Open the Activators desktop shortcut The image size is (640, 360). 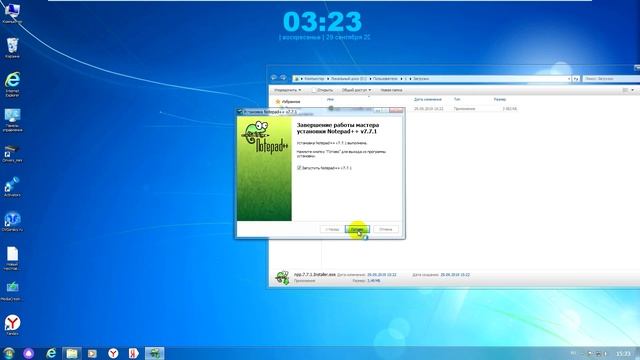12,187
